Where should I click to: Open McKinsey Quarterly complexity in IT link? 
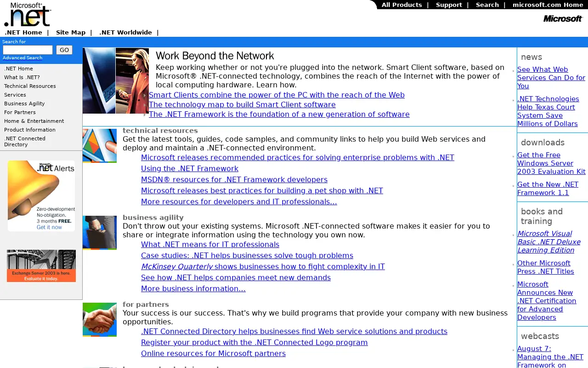[263, 266]
